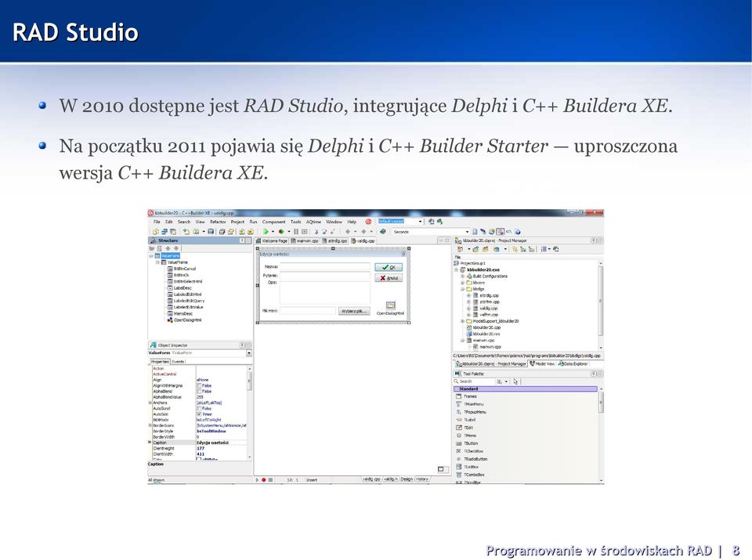The width and height of the screenshot is (752, 560).
Task: Expand the Anchors property
Action: pyautogui.click(x=150, y=403)
